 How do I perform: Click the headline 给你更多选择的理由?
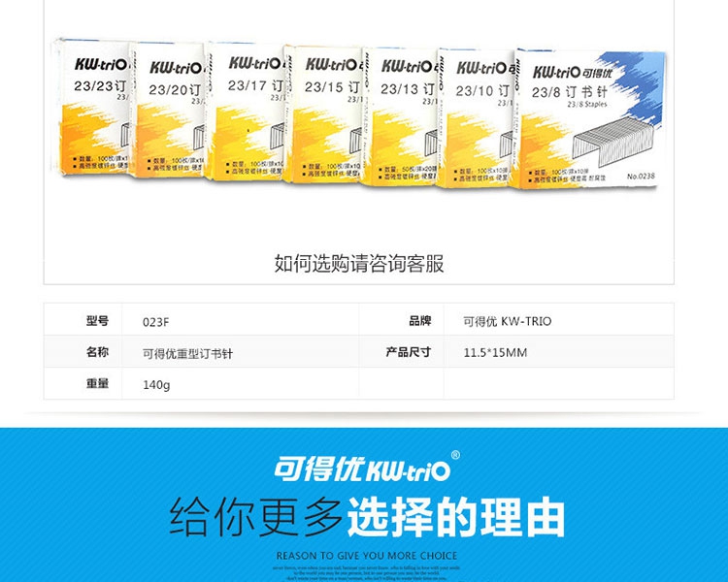(367, 517)
